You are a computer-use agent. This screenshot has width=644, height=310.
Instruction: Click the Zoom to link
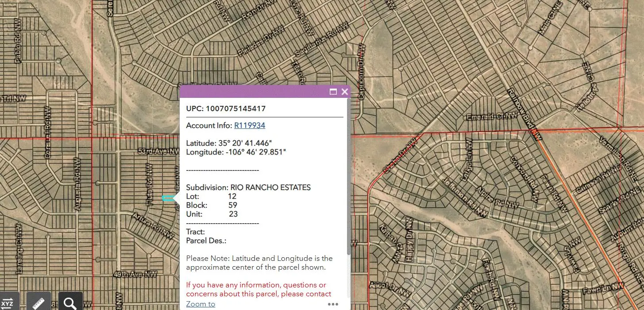tap(201, 304)
